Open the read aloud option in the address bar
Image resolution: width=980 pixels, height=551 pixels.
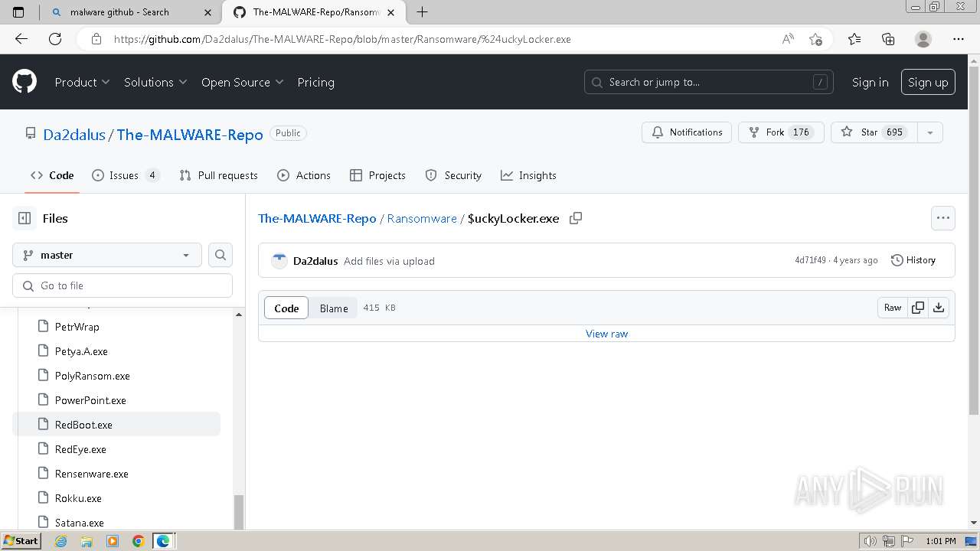click(788, 39)
